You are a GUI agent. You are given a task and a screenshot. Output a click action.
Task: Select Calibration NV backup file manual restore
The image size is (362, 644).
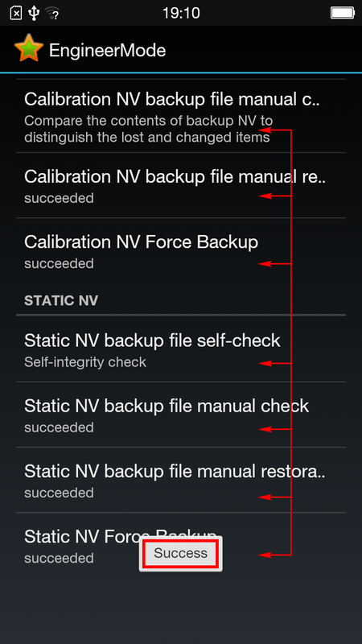click(181, 185)
